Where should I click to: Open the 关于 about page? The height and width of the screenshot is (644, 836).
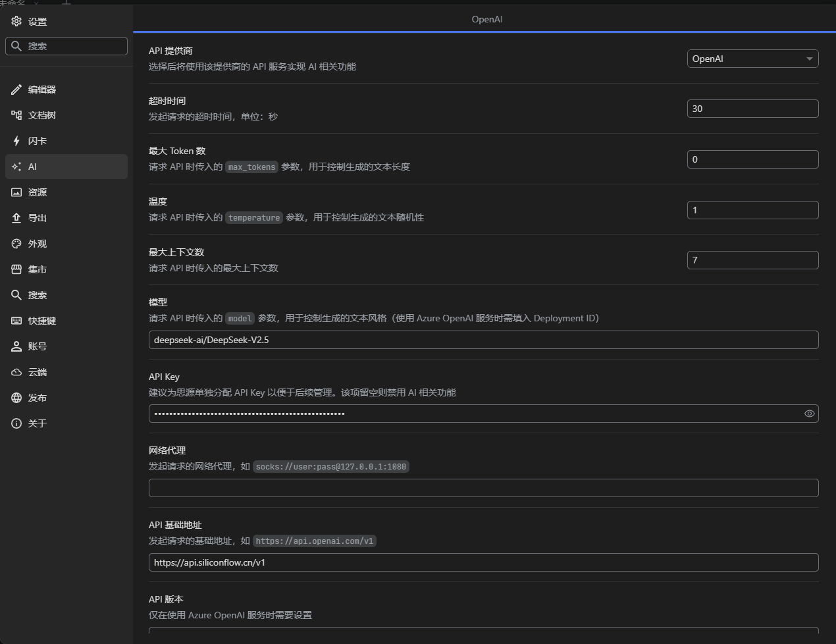tap(37, 423)
